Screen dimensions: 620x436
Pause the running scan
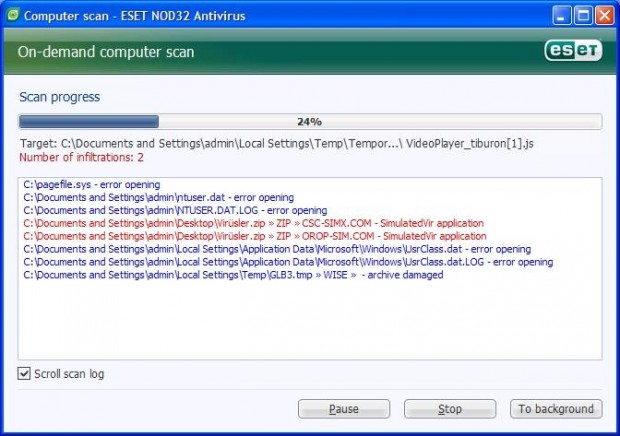[344, 409]
